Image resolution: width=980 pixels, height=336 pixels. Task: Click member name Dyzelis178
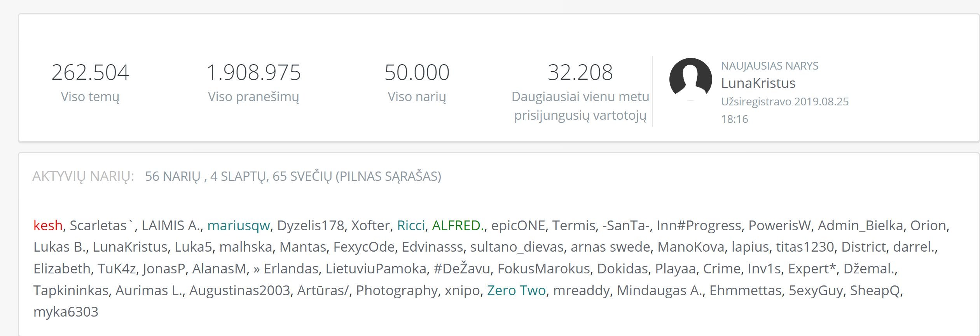[311, 226]
